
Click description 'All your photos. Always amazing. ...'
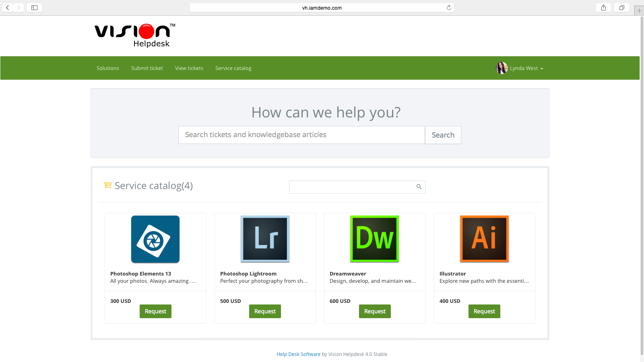153,281
